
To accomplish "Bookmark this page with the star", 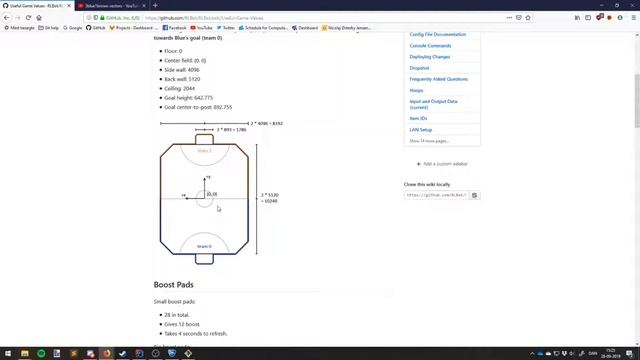I will point(528,18).
